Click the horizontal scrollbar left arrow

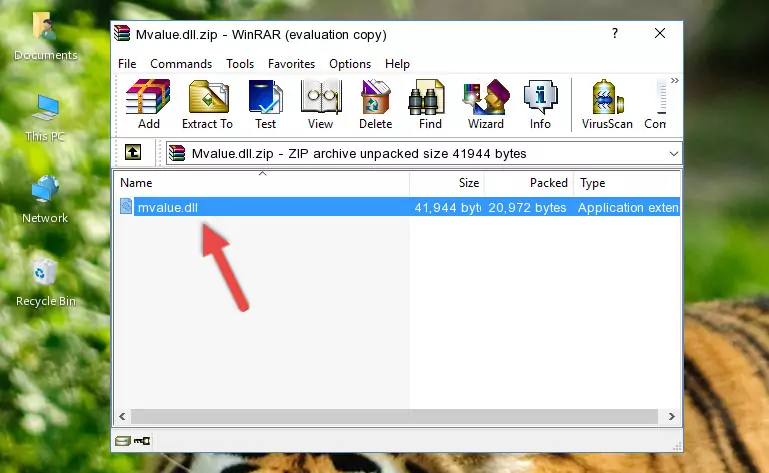coord(123,417)
